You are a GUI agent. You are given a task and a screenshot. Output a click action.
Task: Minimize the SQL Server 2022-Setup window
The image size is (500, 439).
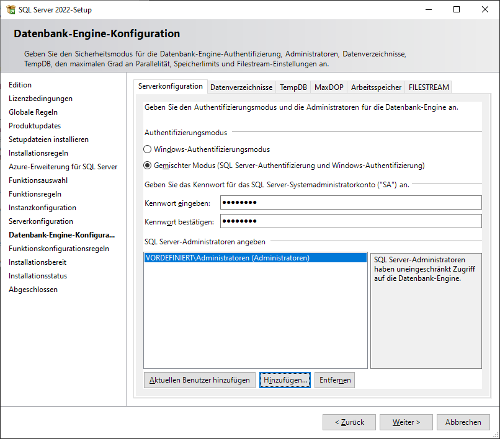point(429,9)
